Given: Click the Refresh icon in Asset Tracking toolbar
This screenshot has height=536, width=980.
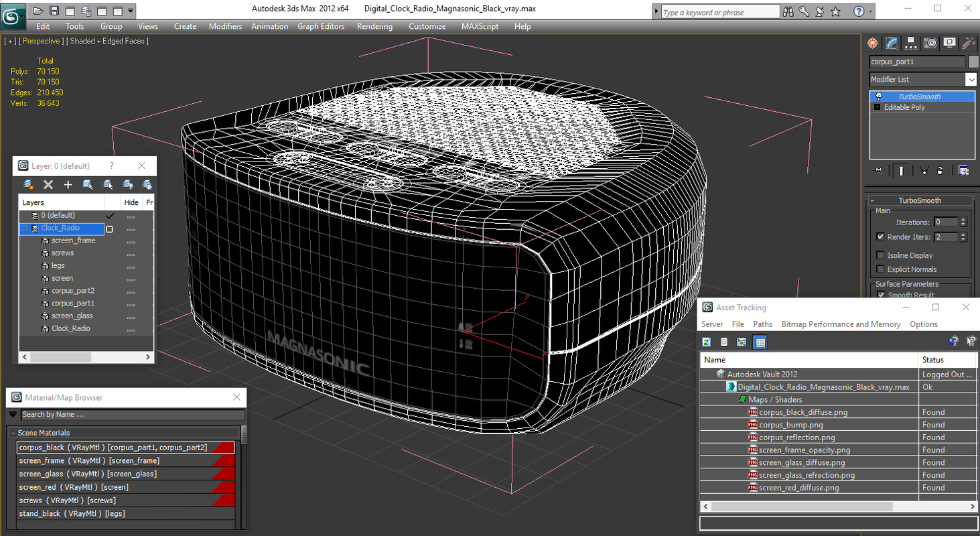Looking at the screenshot, I should click(706, 342).
